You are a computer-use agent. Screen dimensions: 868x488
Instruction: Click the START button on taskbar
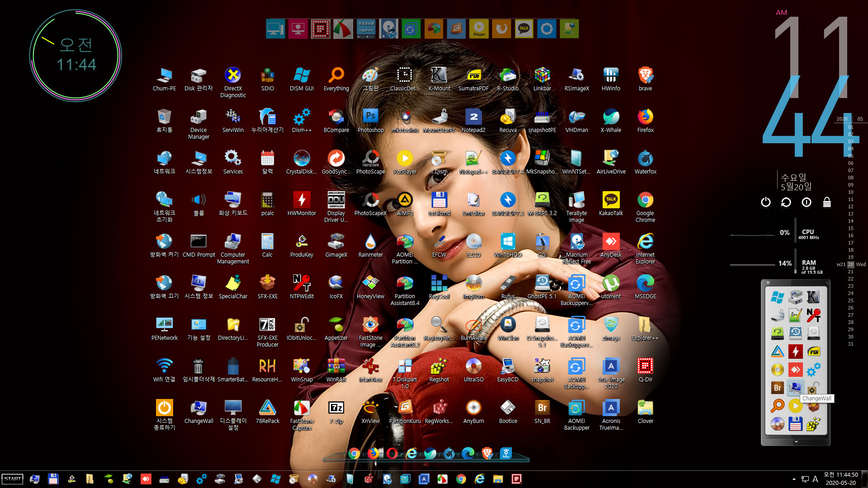tap(13, 479)
